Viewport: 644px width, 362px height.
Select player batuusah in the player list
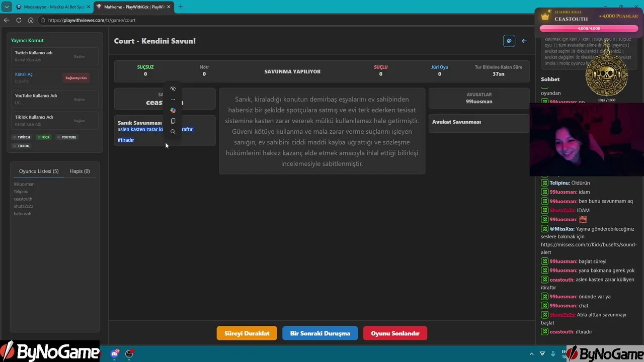22,214
